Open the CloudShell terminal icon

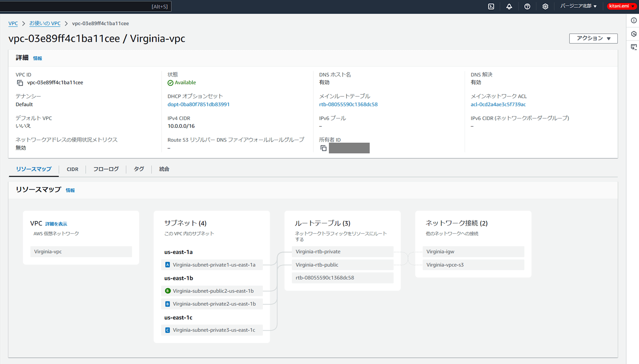[x=491, y=6]
